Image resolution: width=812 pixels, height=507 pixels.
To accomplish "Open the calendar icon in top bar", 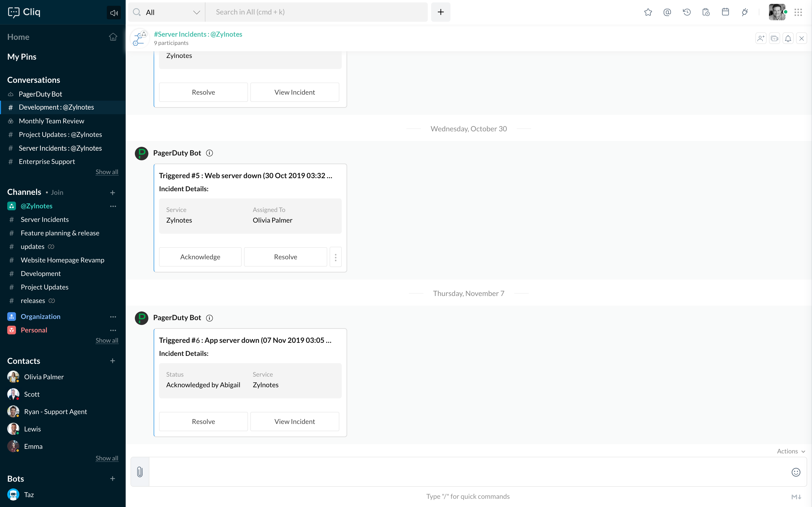I will (x=725, y=12).
